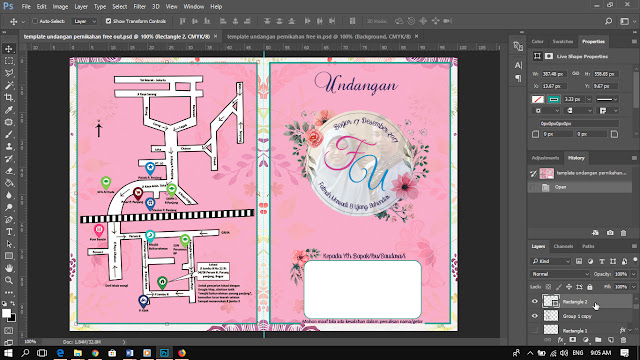Select the Move tool

(x=9, y=49)
